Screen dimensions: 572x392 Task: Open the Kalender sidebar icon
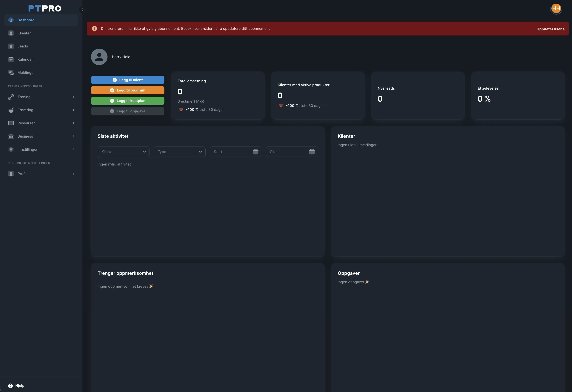point(11,59)
